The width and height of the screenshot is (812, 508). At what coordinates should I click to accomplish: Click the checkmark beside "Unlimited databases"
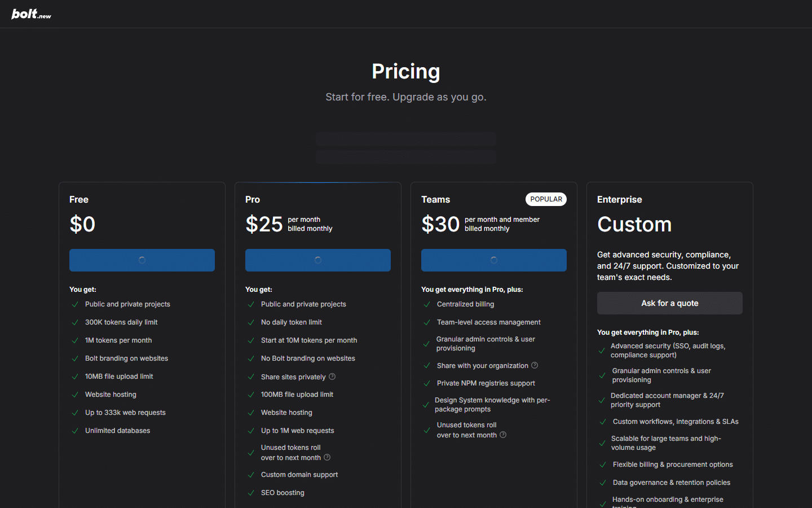(75, 430)
